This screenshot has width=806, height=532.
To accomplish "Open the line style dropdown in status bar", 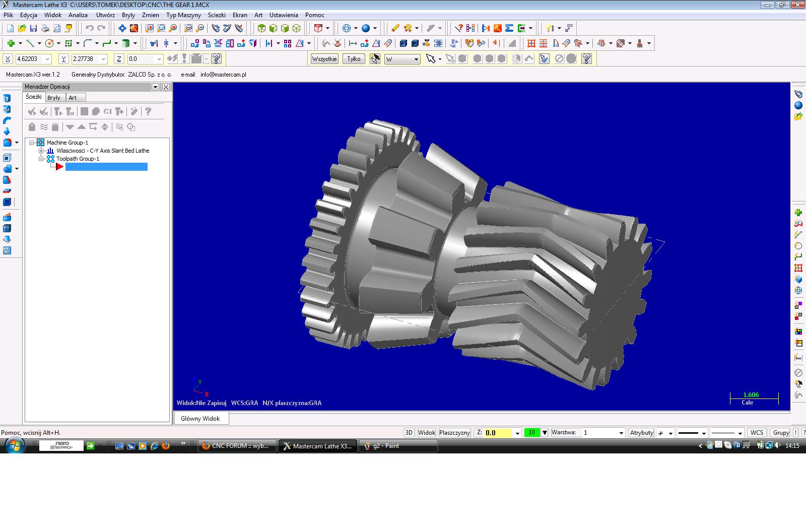I will pyautogui.click(x=704, y=433).
